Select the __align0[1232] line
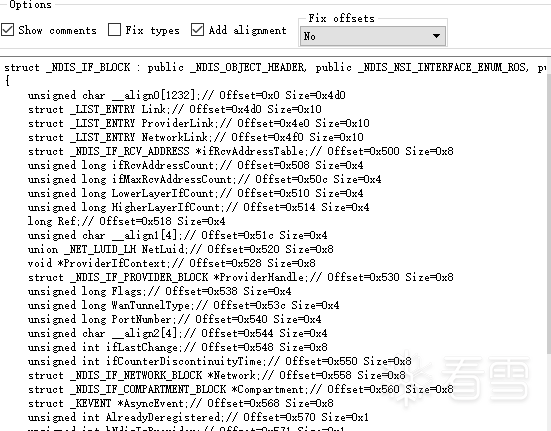 click(187, 95)
